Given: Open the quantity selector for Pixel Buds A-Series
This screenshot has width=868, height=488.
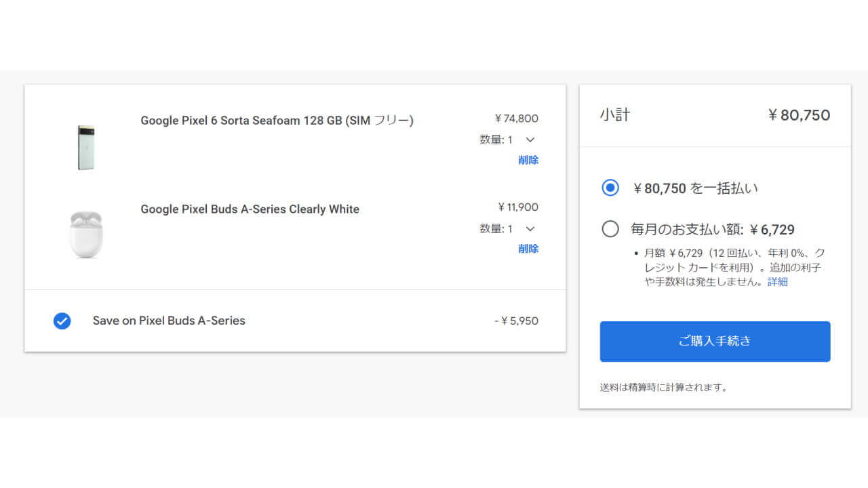Looking at the screenshot, I should point(529,228).
